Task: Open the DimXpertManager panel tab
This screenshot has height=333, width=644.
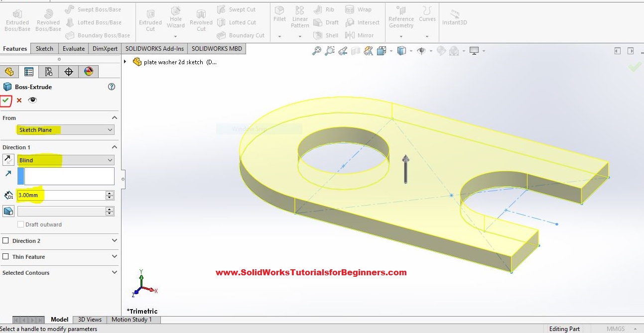Action: click(x=69, y=72)
